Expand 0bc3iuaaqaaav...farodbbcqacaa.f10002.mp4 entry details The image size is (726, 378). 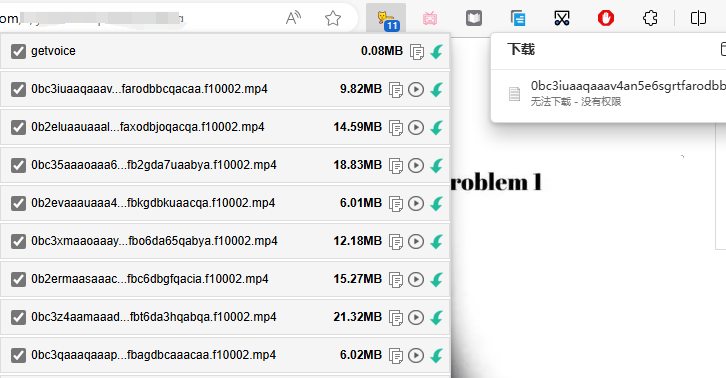coord(149,89)
